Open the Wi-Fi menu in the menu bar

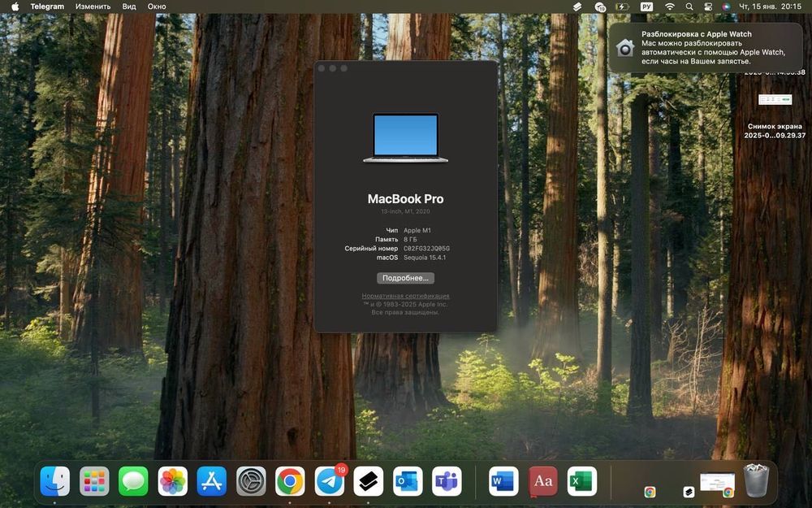coord(670,7)
